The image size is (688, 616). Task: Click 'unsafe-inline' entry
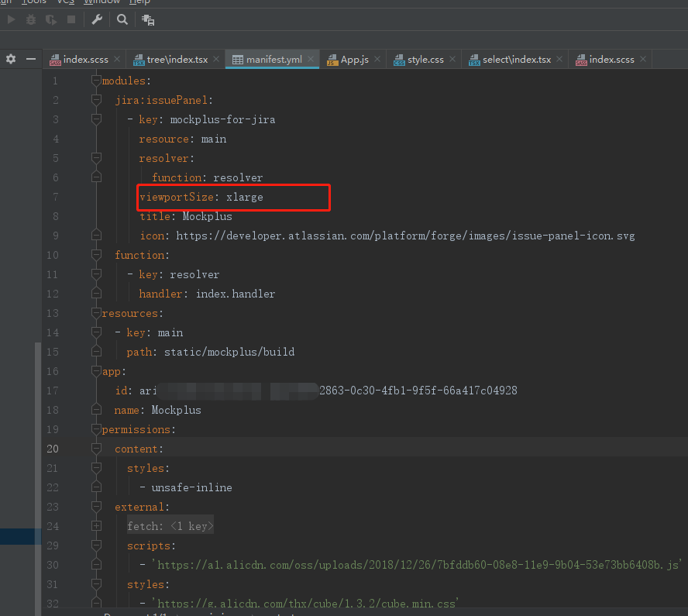[191, 487]
